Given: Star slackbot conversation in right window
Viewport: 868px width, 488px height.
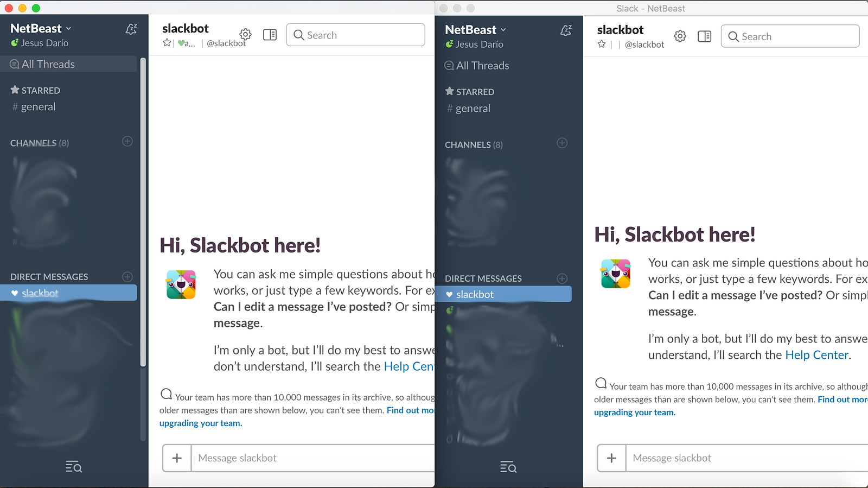Looking at the screenshot, I should click(x=602, y=44).
